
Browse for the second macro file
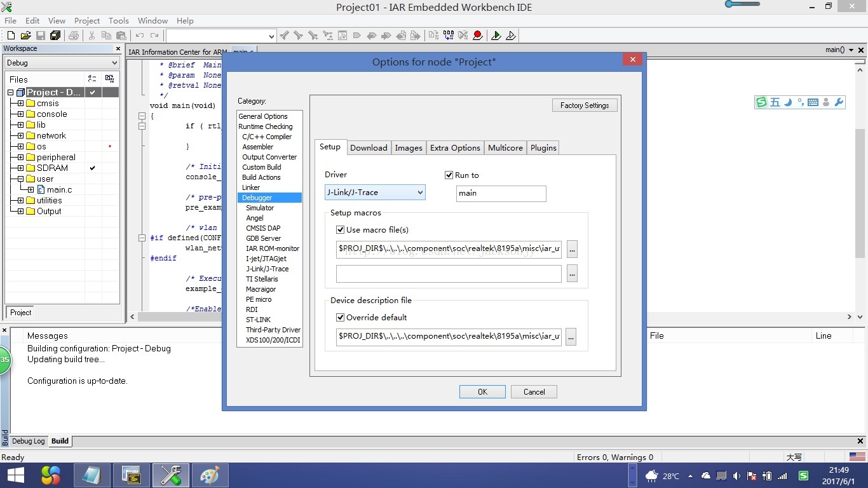click(x=572, y=274)
